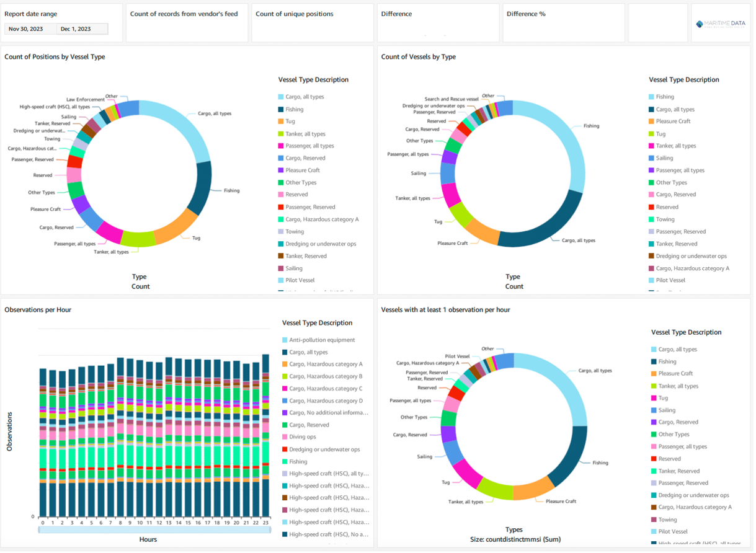This screenshot has width=756, height=553.
Task: Click the Hours range slider under the bar chart
Action: pyautogui.click(x=154, y=529)
